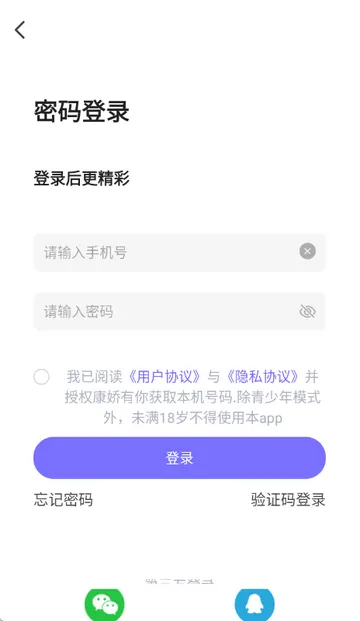The width and height of the screenshot is (360, 621).
Task: Tap the 与 text between the agreement links
Action: pyautogui.click(x=213, y=377)
